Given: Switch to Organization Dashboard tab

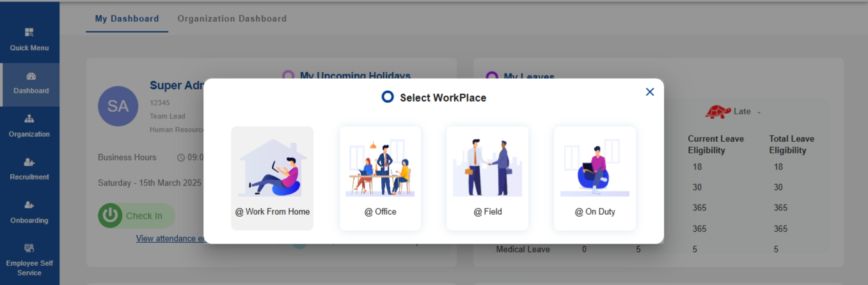Looking at the screenshot, I should [x=232, y=19].
